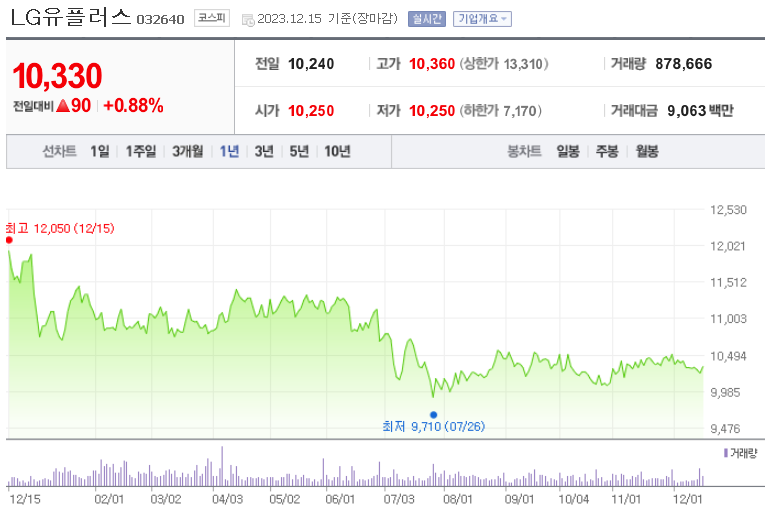Select the 3년 line chart period
765x526 pixels.
pos(264,151)
